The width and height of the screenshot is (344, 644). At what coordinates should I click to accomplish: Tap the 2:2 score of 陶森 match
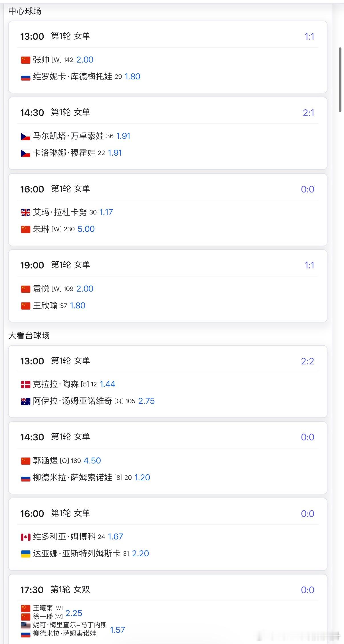point(307,361)
